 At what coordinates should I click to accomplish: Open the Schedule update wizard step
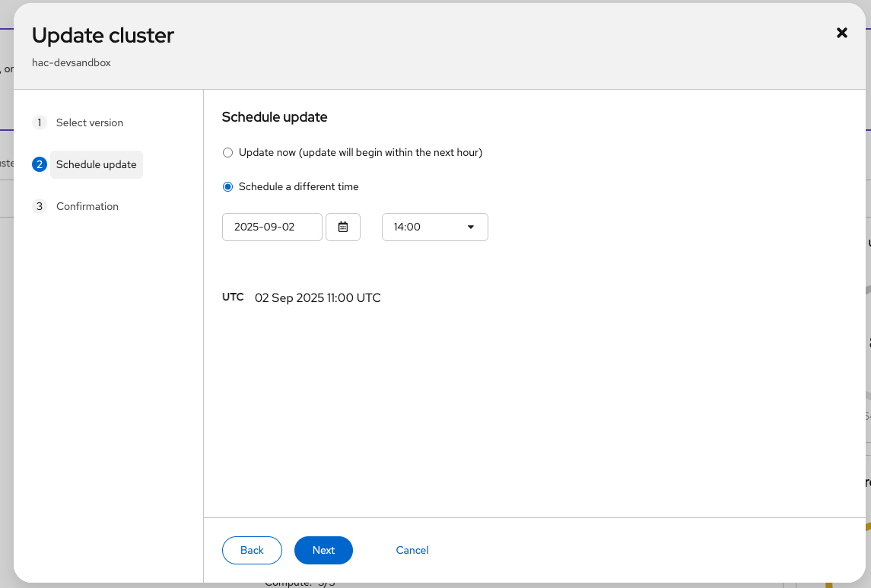[96, 164]
